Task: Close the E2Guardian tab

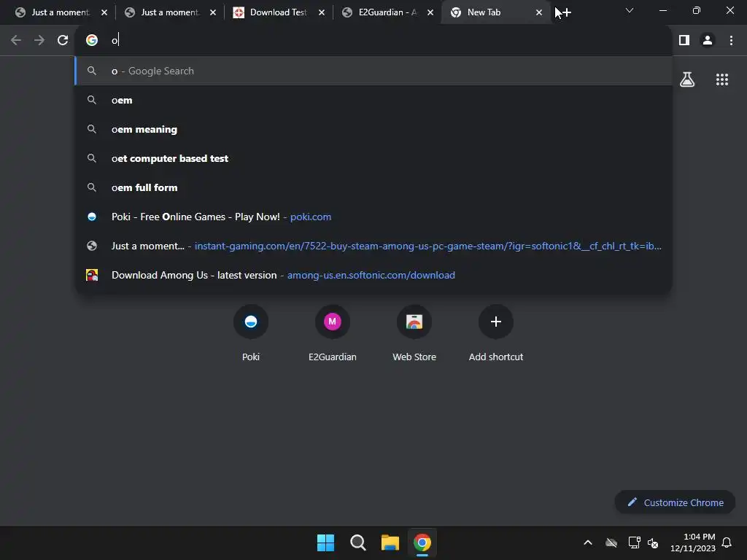Action: pos(430,13)
